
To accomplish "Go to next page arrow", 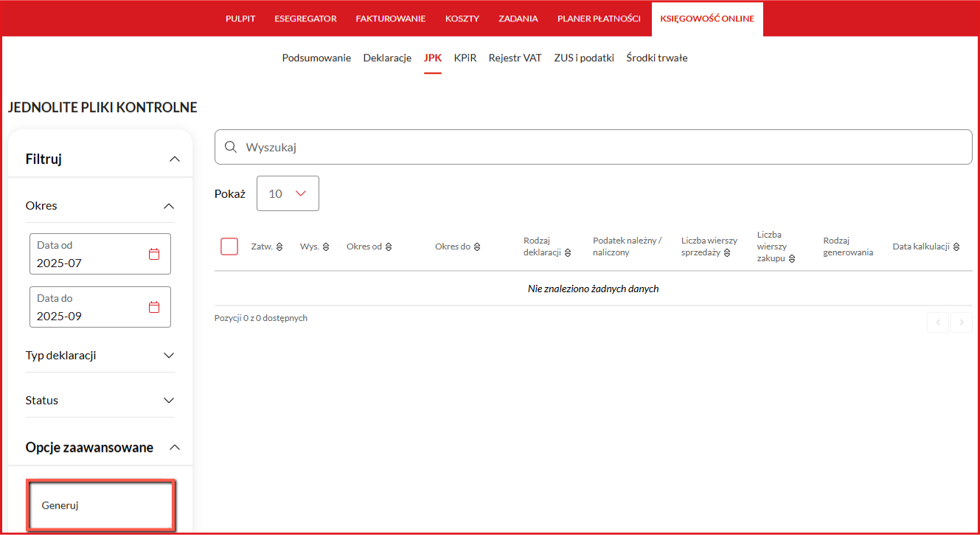I will [962, 322].
